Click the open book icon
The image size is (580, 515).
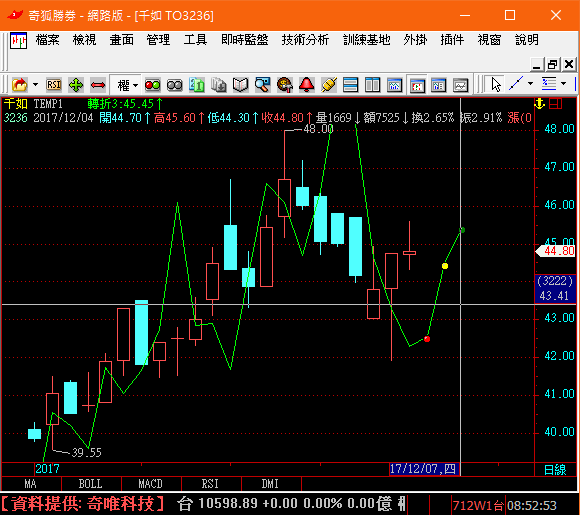click(240, 85)
